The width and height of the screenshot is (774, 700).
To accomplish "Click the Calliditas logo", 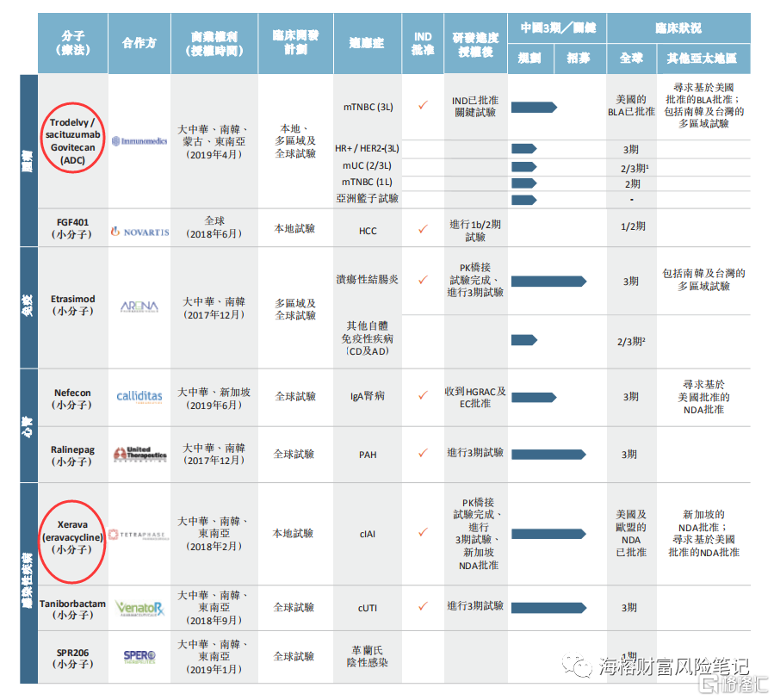I will click(139, 396).
